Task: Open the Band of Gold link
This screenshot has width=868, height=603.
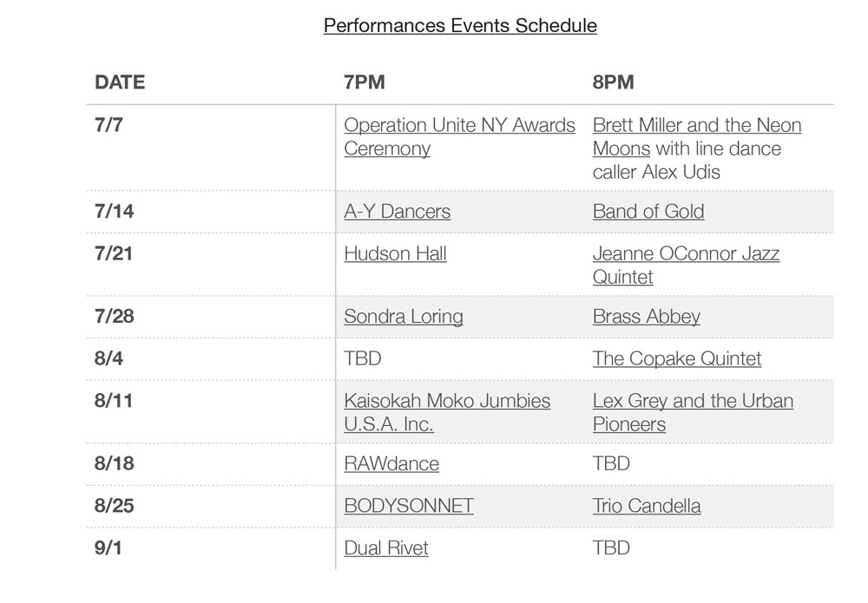Action: pyautogui.click(x=648, y=212)
